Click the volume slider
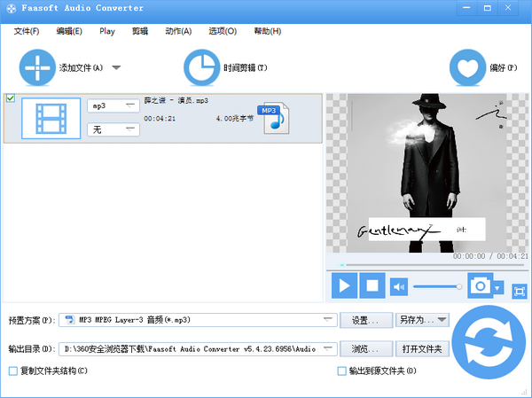This screenshot has height=398, width=532. point(436,285)
